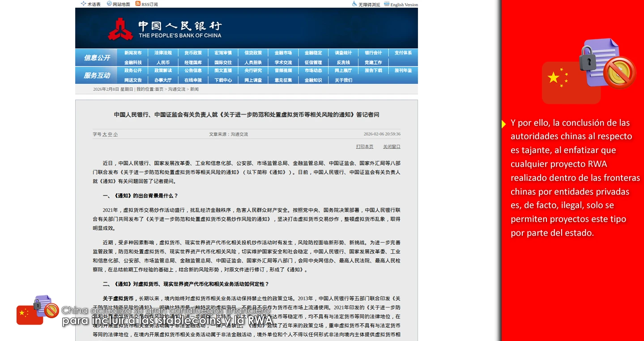Click 关闭窗口 close window link

pyautogui.click(x=392, y=147)
